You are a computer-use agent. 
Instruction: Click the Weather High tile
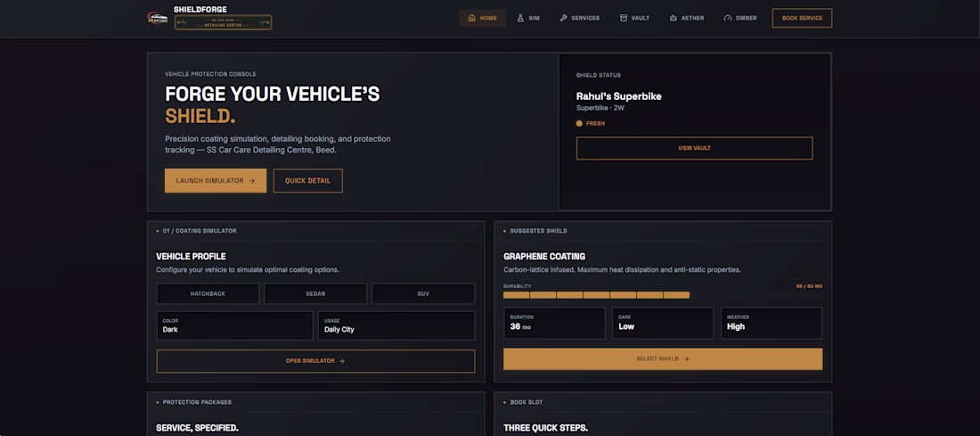[x=772, y=323]
